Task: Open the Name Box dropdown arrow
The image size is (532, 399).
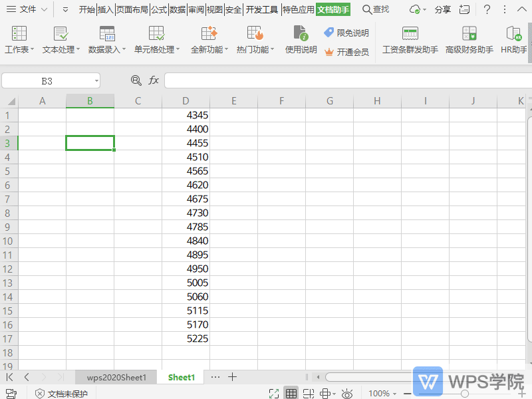Action: tap(96, 80)
